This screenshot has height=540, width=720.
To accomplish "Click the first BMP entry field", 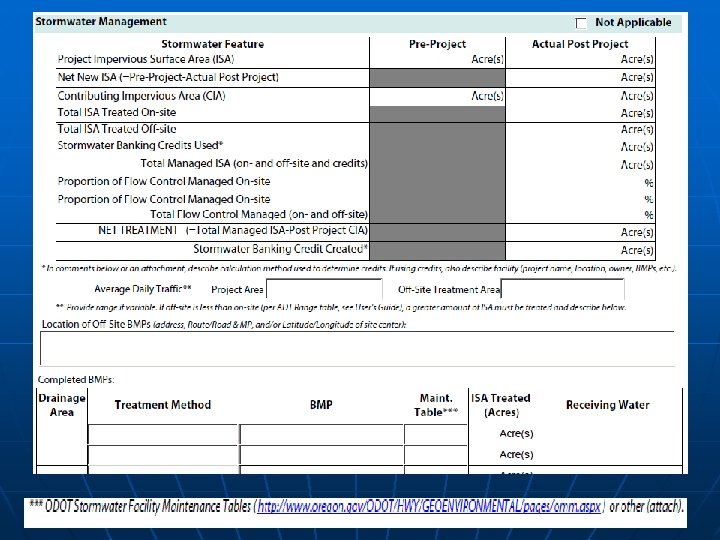I will pyautogui.click(x=321, y=434).
